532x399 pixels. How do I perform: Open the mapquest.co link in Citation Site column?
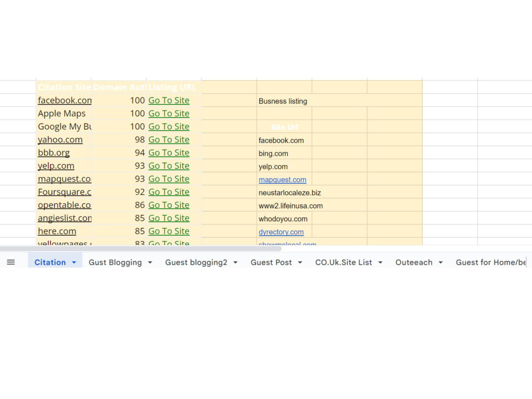coord(64,179)
